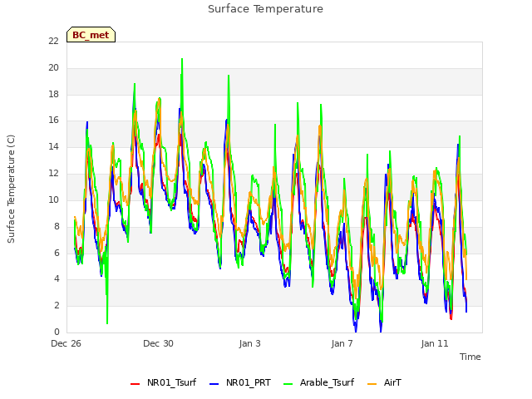This screenshot has width=532, height=399.
Task: Click the BC_met annotation label
Action: (x=91, y=35)
